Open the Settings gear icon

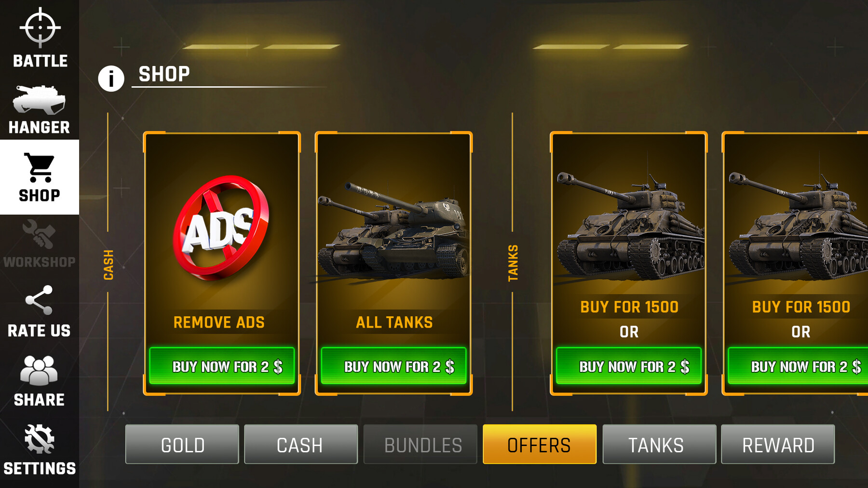40,439
